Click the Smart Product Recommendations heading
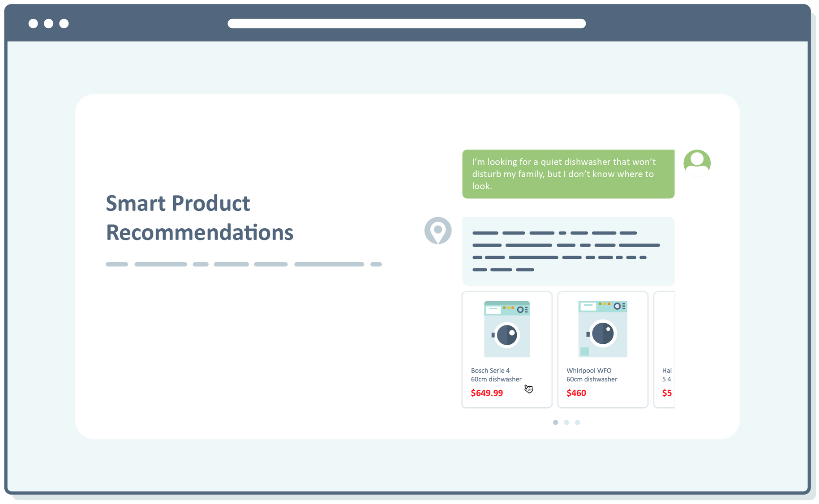This screenshot has width=819, height=504. coord(200,218)
